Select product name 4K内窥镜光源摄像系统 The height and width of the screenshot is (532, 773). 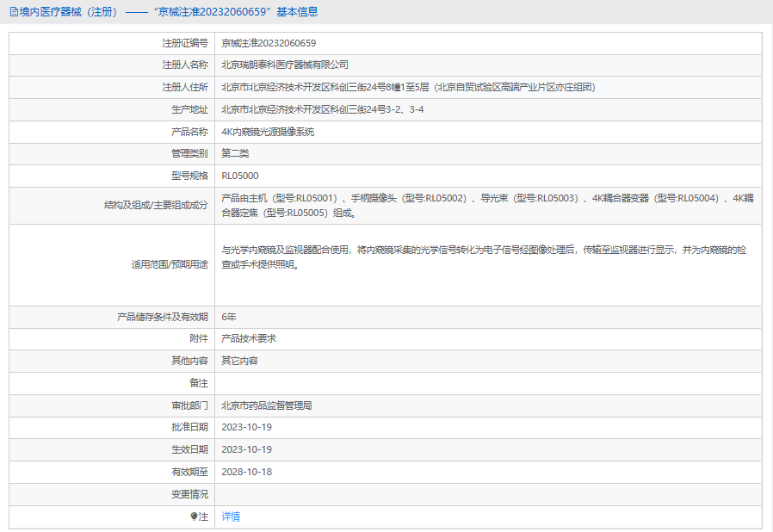click(268, 132)
